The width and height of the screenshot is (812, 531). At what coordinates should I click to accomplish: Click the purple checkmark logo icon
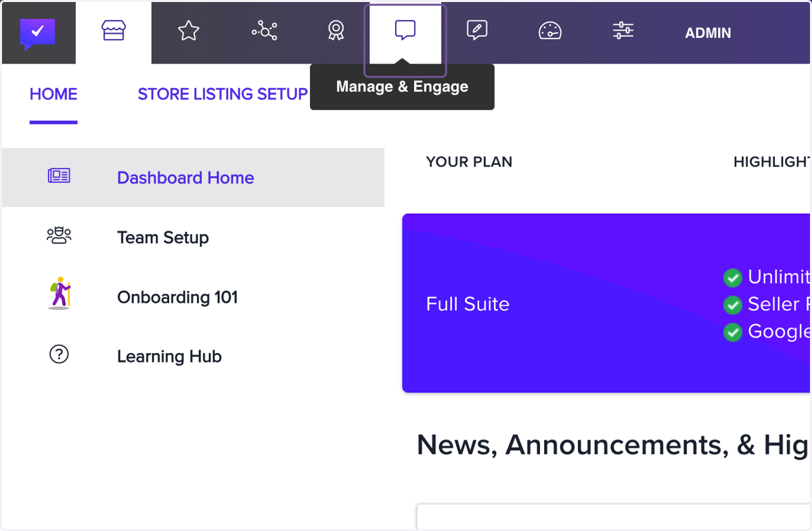(38, 33)
